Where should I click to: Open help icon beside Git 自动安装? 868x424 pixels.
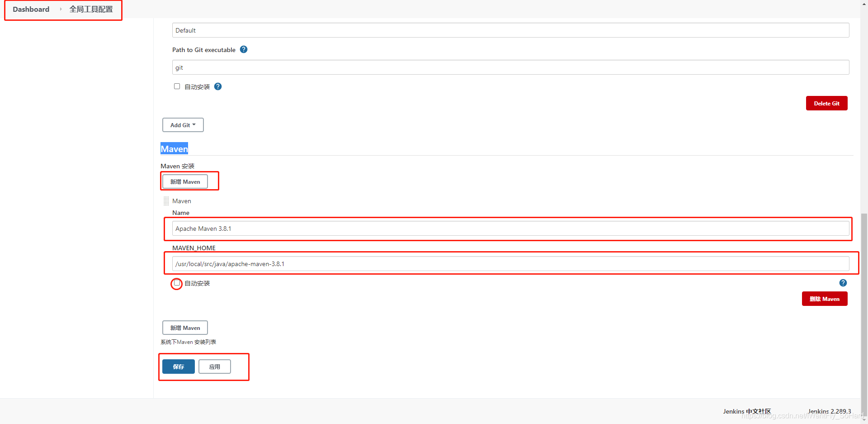point(218,86)
